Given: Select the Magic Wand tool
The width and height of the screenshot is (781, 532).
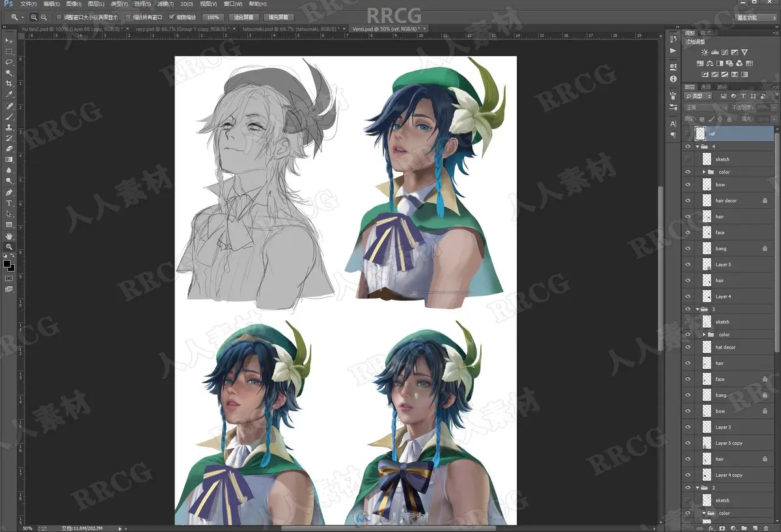Looking at the screenshot, I should click(9, 73).
